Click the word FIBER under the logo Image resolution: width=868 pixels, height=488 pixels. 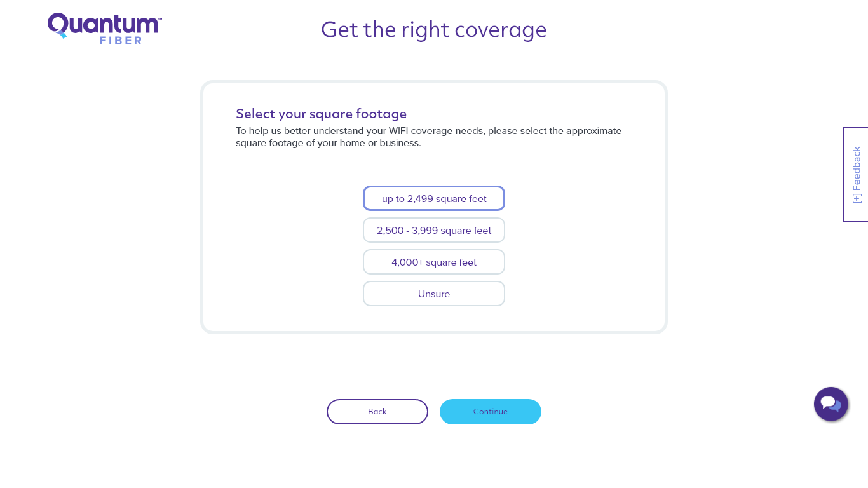[x=121, y=40]
